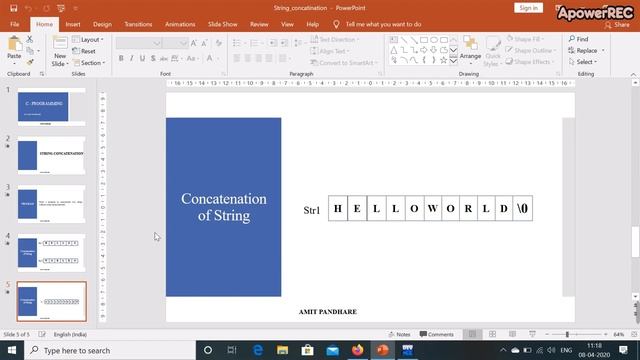Switch to Slide Sorter view icon
Image resolution: width=640 pixels, height=360 pixels.
(x=492, y=334)
